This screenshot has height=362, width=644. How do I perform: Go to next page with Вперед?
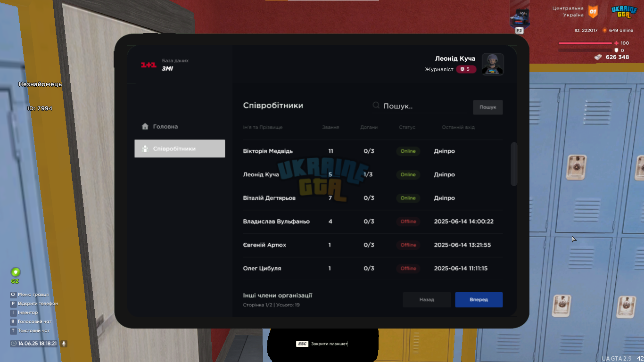[x=479, y=300]
